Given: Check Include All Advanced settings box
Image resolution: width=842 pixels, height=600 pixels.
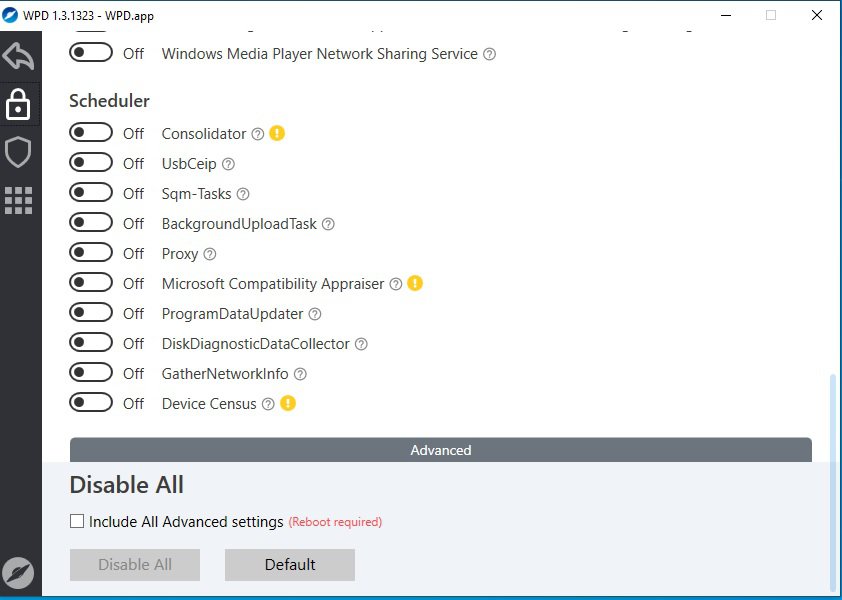Looking at the screenshot, I should (77, 521).
